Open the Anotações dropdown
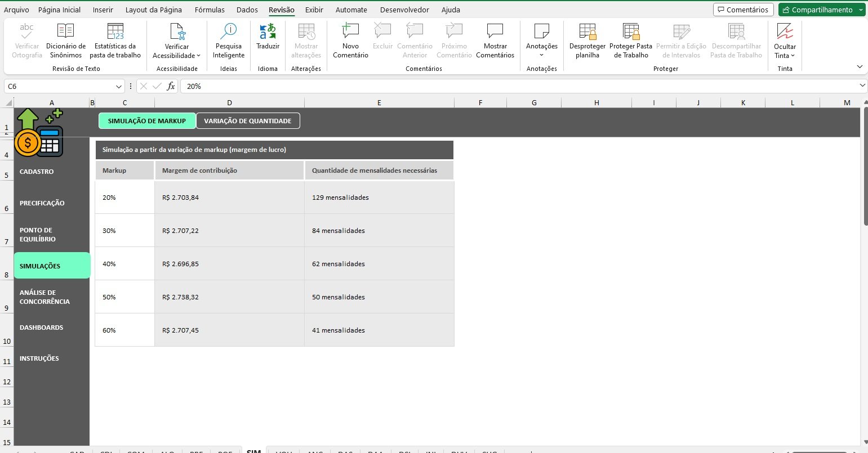868x453 pixels. (541, 55)
